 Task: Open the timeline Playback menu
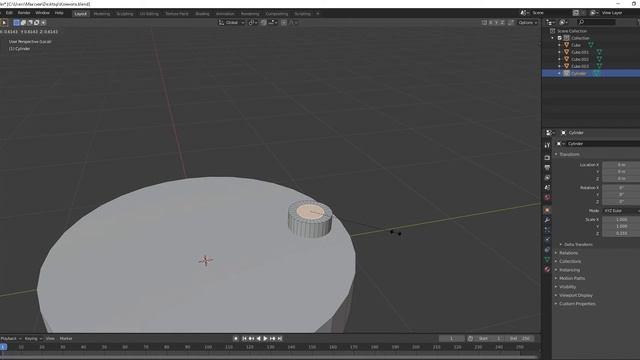[x=11, y=338]
